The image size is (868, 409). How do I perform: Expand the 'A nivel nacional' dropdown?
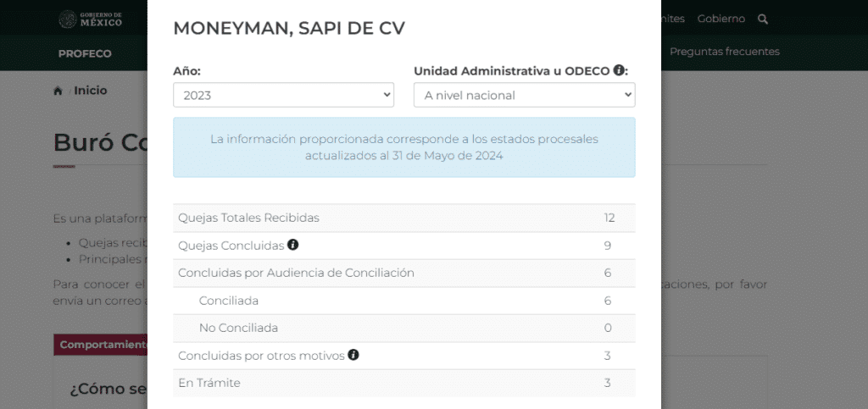pos(524,95)
